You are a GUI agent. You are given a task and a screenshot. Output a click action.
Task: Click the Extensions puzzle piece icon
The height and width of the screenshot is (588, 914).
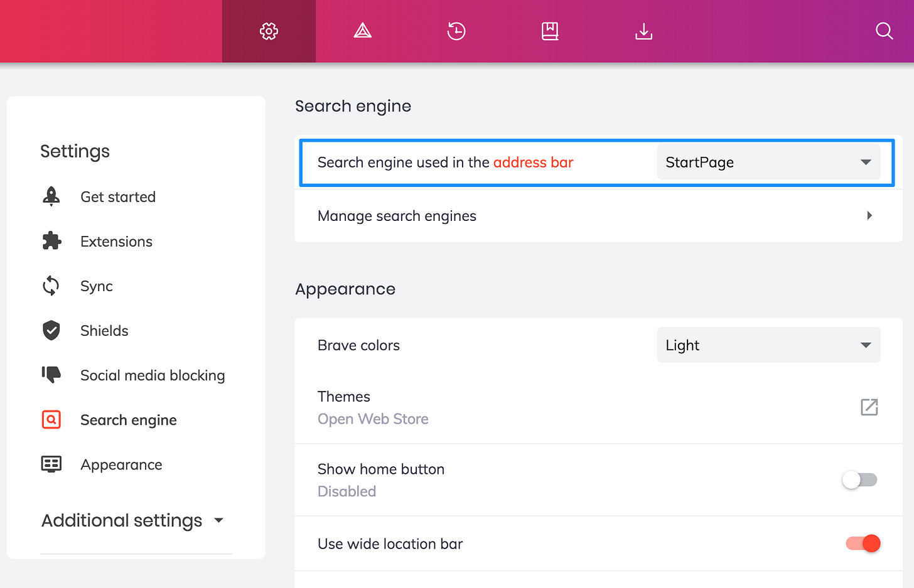click(51, 241)
